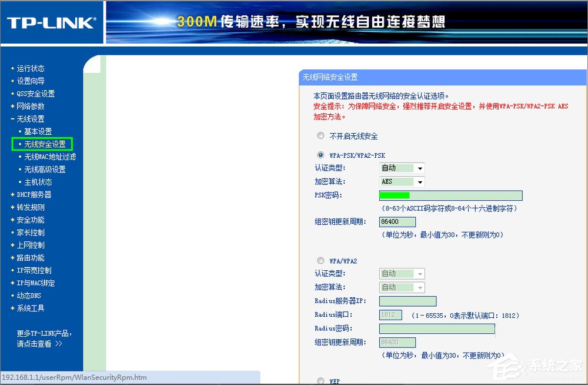Screen dimensions: 588x385
Task: Click the TP-LINK logo
Action: point(50,21)
